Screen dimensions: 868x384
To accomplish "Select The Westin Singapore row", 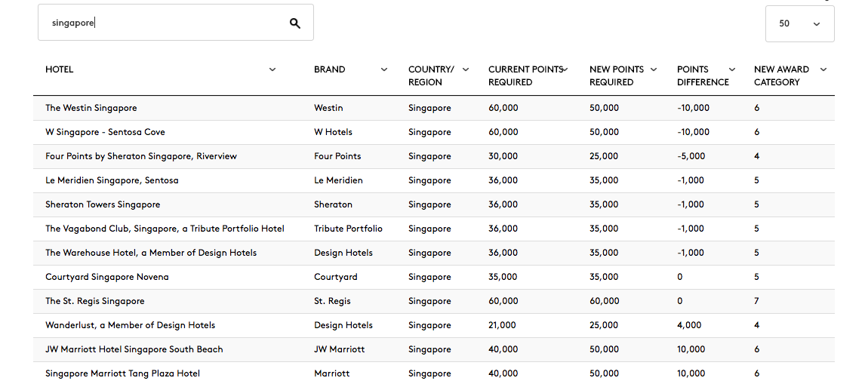I will pos(434,108).
